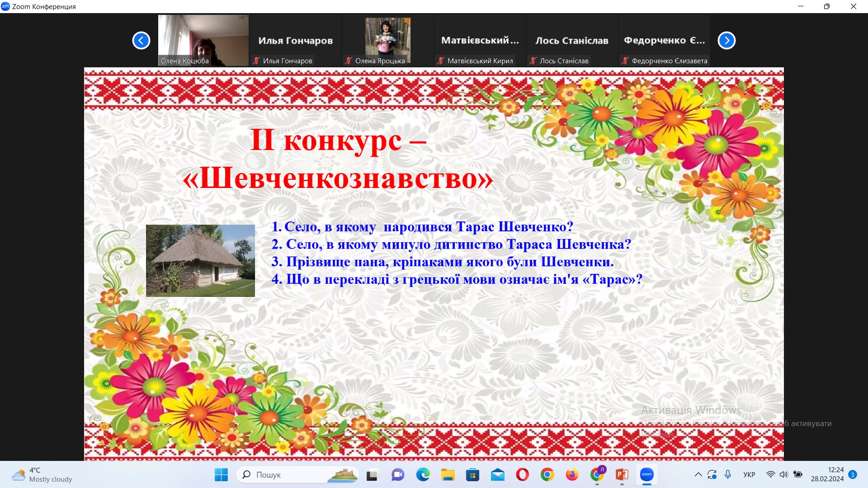
Task: Open Firefox from the taskbar
Action: point(572,474)
